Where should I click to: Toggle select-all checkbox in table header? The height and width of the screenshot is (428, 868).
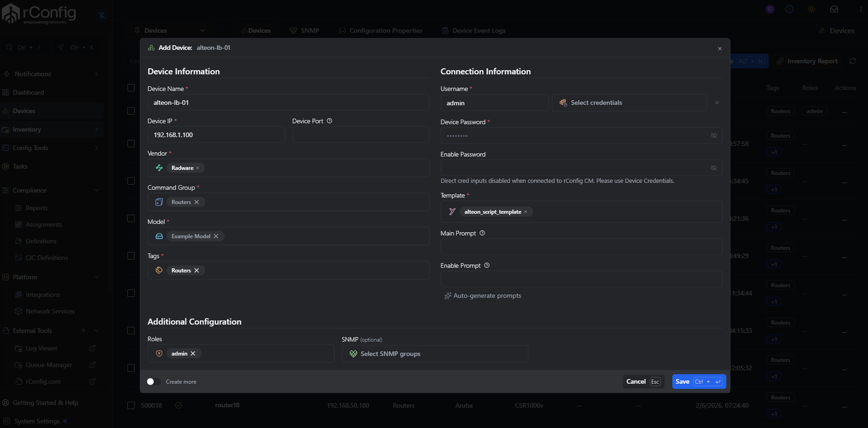[131, 88]
